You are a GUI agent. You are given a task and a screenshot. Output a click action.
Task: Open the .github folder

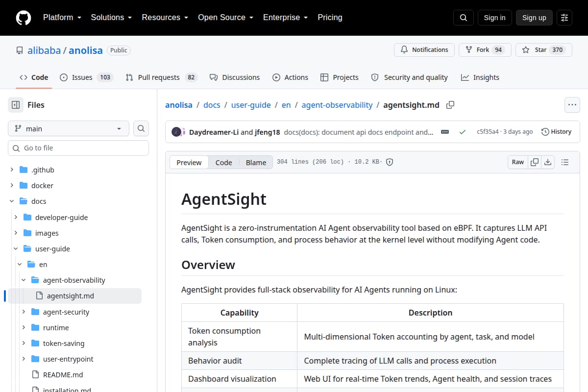43,170
